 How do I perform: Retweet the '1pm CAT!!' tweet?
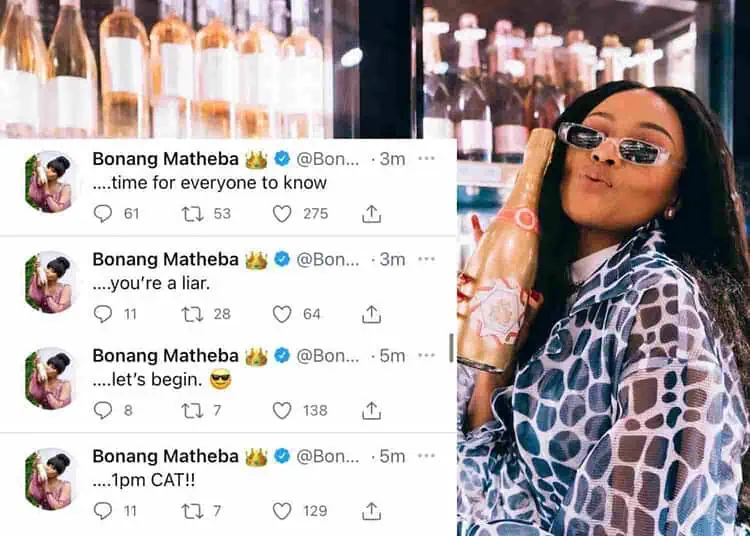(192, 511)
